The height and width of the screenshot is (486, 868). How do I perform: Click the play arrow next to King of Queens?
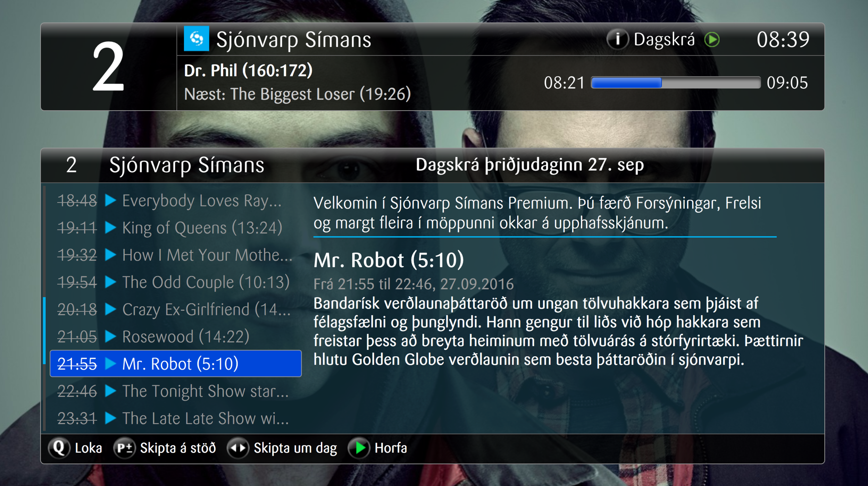pyautogui.click(x=110, y=227)
